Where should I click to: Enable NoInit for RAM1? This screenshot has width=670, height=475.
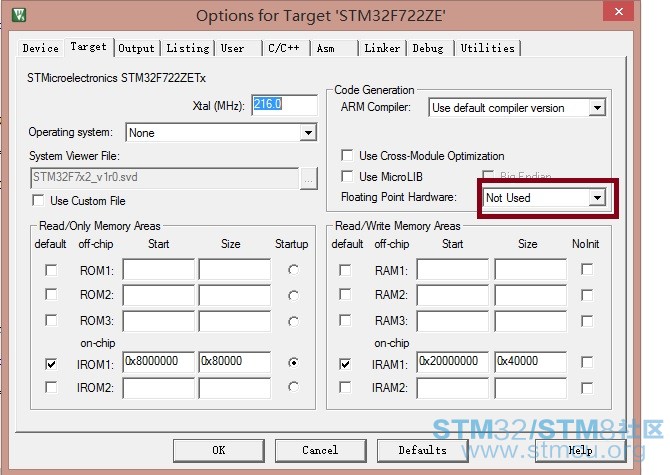coord(587,269)
